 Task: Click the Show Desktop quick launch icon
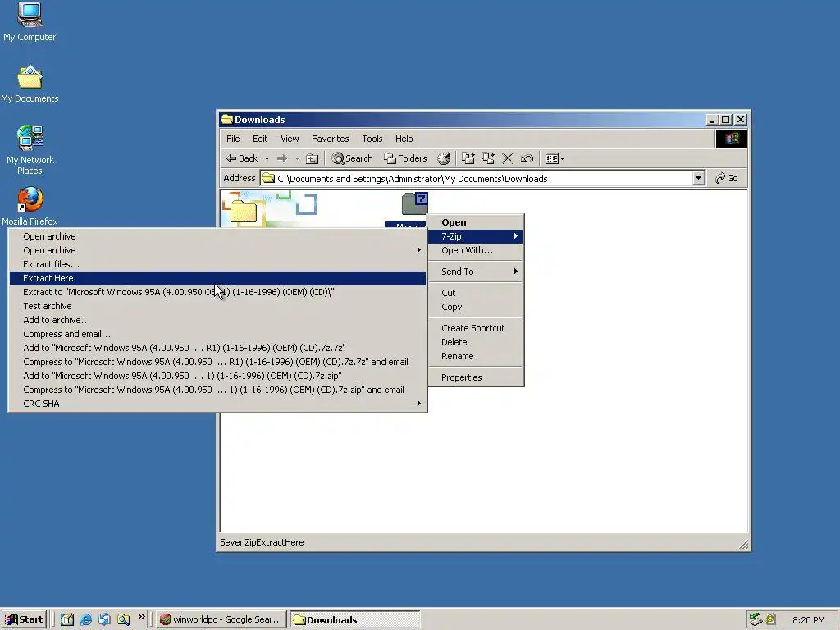[x=67, y=620]
